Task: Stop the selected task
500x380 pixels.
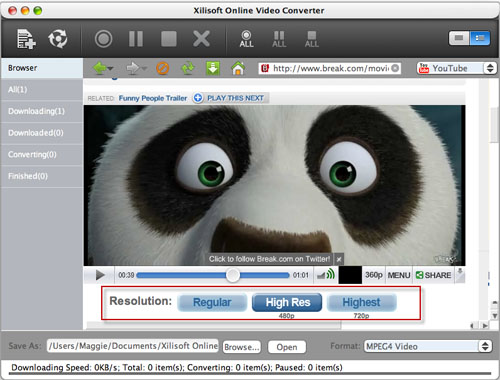Action: 169,39
